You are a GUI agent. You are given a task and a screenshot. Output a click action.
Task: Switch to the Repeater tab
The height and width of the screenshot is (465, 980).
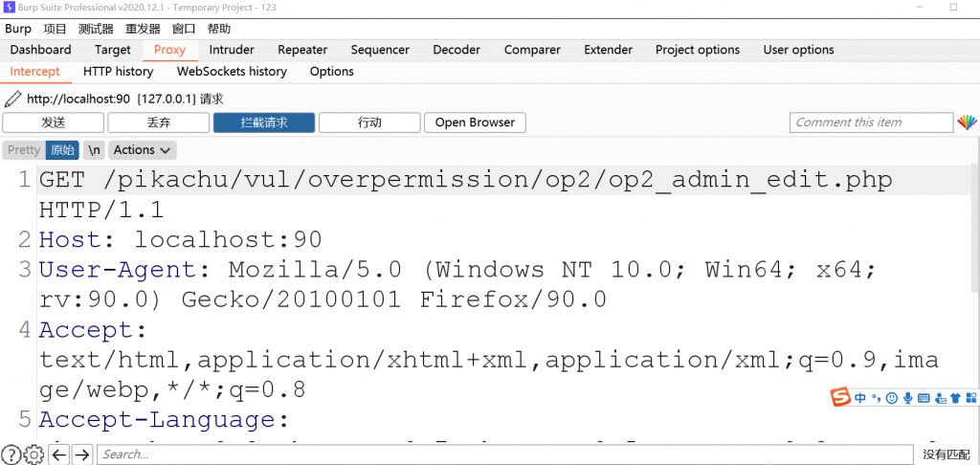(302, 50)
